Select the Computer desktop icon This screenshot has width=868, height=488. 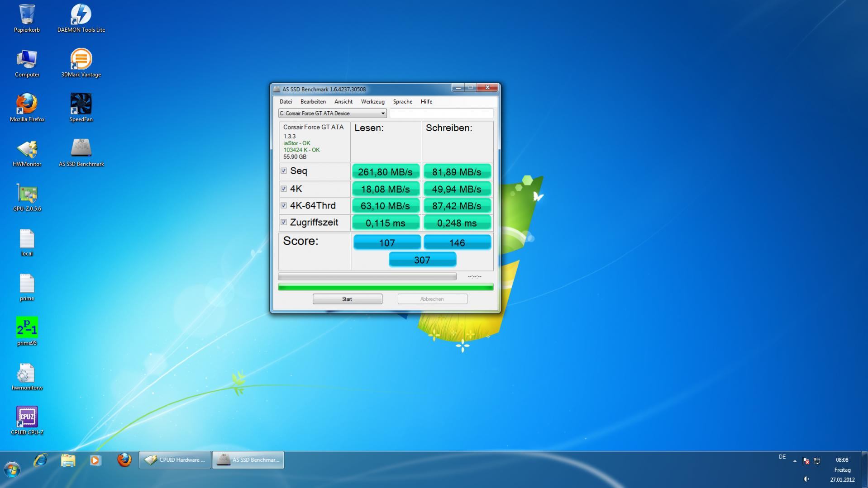click(x=27, y=63)
